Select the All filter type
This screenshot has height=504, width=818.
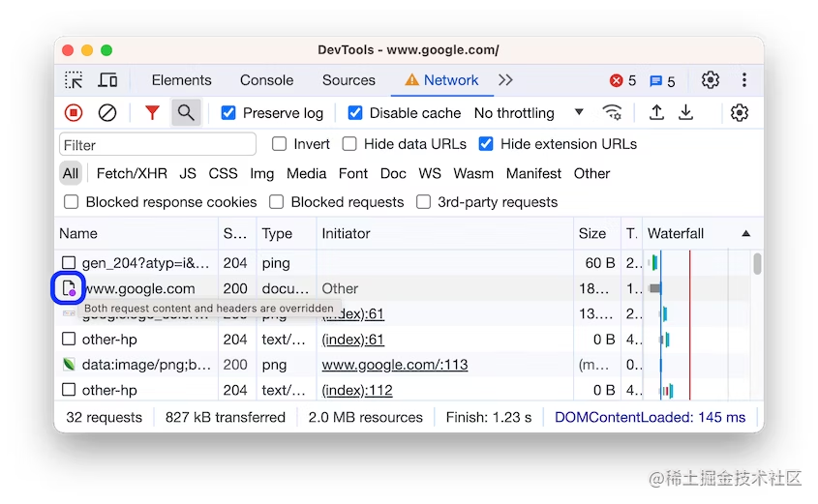coord(71,173)
